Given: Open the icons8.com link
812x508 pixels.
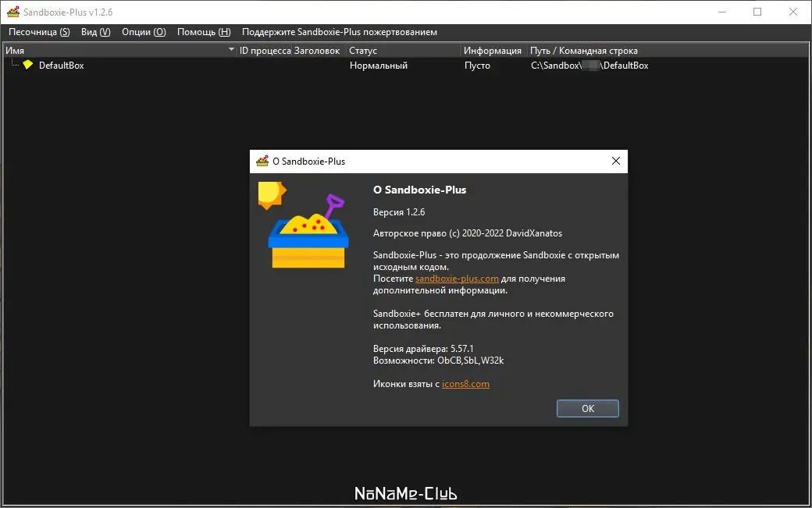Looking at the screenshot, I should tap(465, 384).
